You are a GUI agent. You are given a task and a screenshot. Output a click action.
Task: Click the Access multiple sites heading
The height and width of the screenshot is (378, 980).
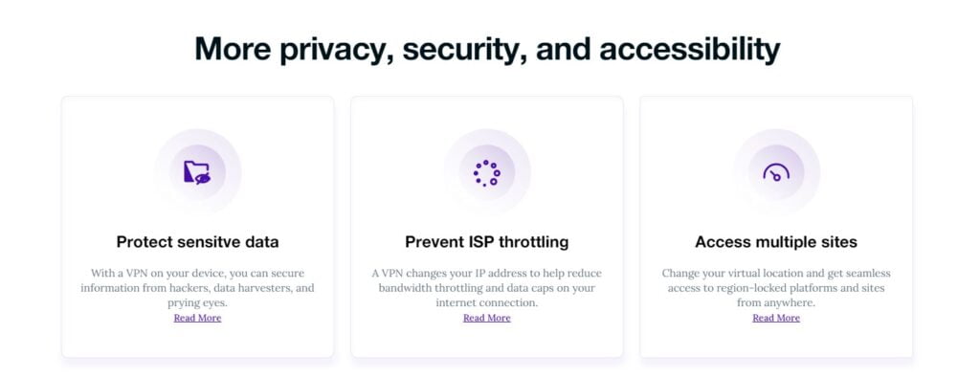coord(776,242)
